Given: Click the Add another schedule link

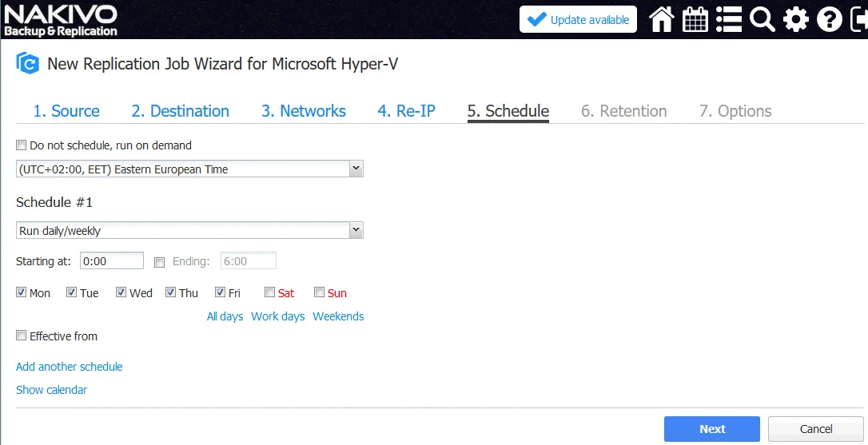Looking at the screenshot, I should pos(70,367).
